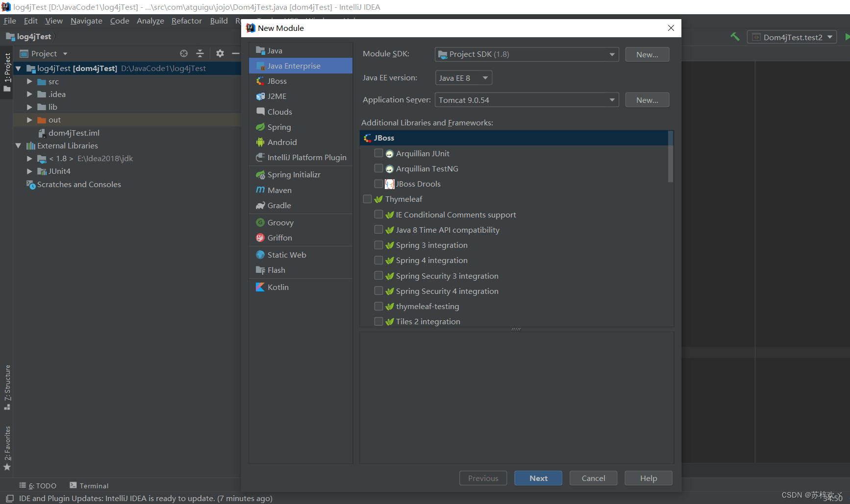The image size is (850, 504).
Task: Choose Static Web module type
Action: (x=300, y=255)
